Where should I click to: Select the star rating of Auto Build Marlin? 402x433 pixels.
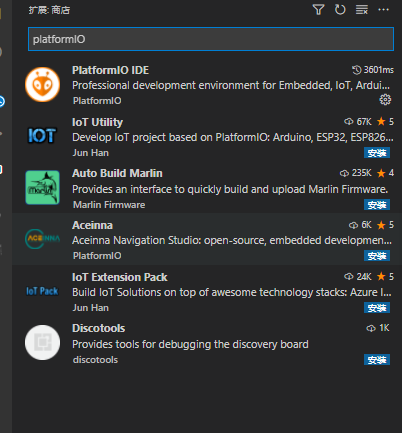(385, 173)
